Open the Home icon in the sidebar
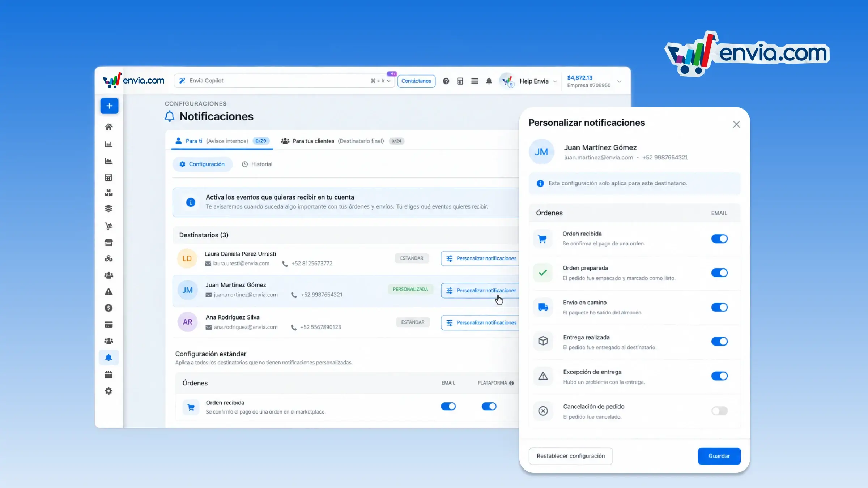This screenshot has height=488, width=868. click(x=109, y=127)
